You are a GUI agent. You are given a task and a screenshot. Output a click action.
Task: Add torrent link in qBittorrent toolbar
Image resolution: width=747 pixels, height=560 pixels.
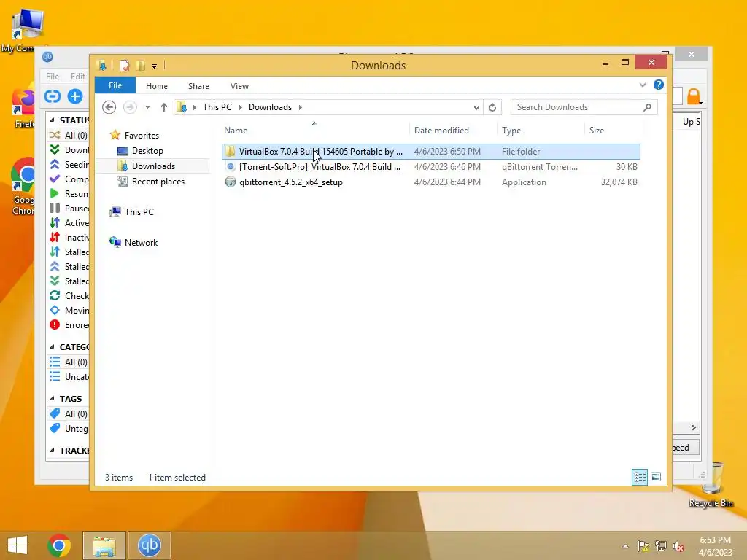pyautogui.click(x=53, y=96)
